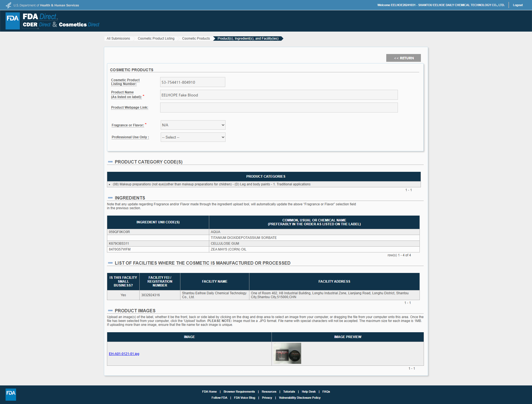Click the Facility Address column header
Image resolution: width=532 pixels, height=404 pixels.
[334, 282]
